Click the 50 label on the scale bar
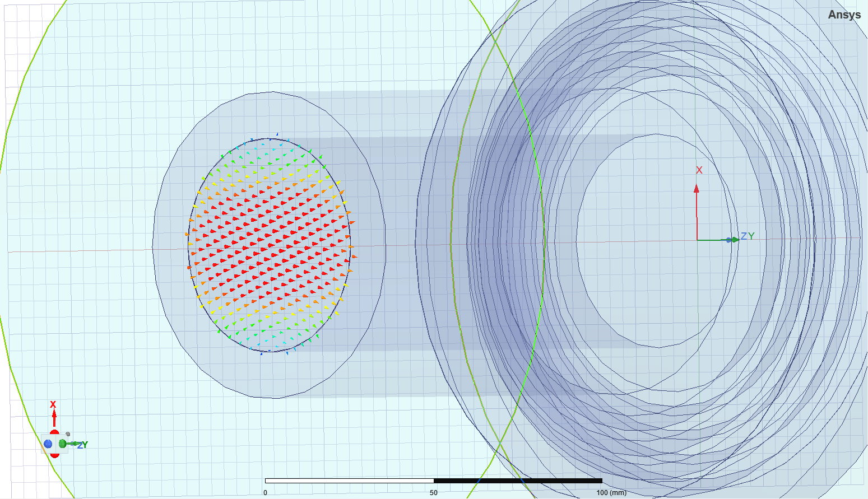Viewport: 868px width, 499px height. 434,493
